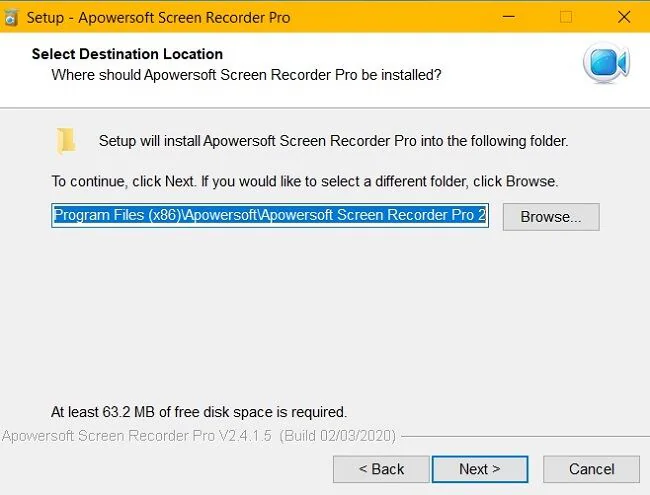Click 'Setup will install Apowersoft' text line
This screenshot has width=650, height=495.
pos(333,141)
